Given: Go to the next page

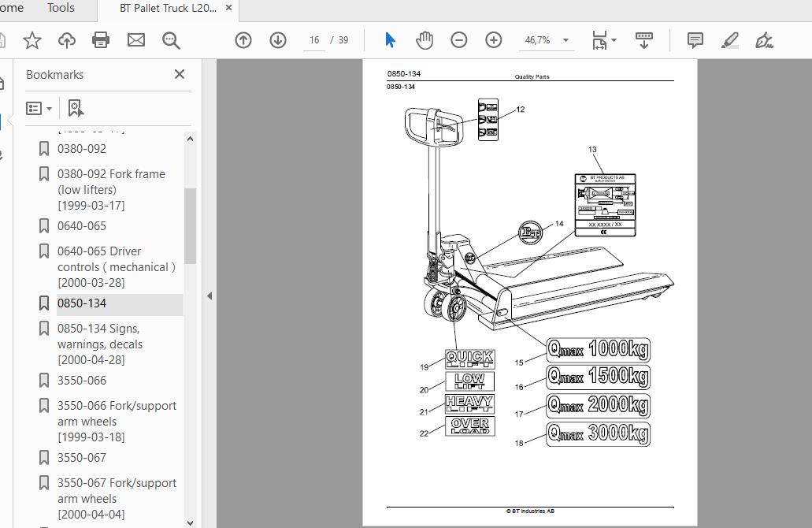Looking at the screenshot, I should tap(278, 40).
